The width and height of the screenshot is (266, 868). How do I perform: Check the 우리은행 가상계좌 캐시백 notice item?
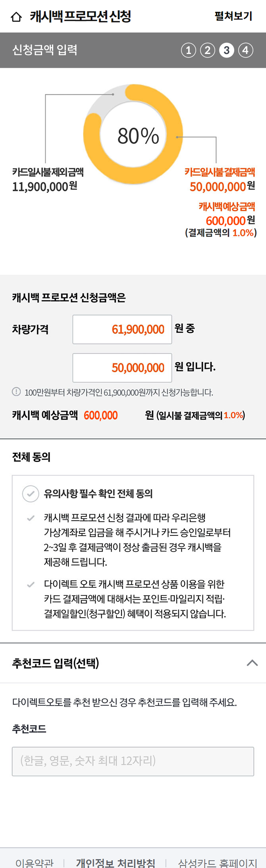point(31,518)
